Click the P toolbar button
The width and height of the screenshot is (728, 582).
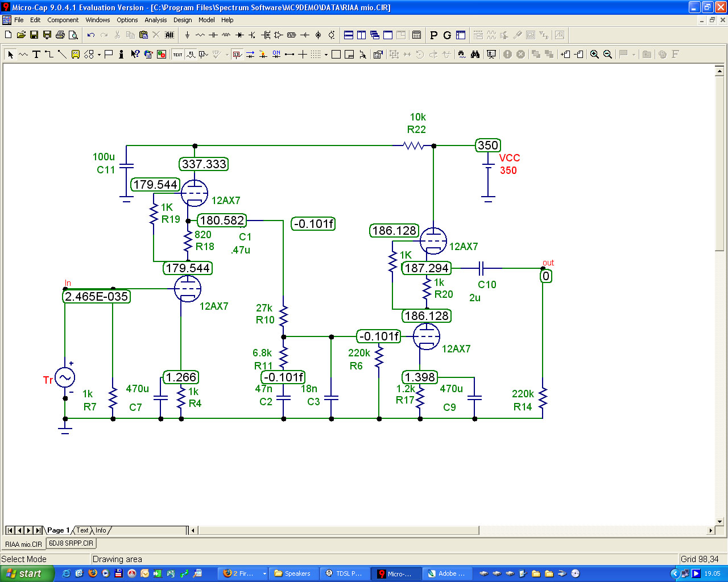434,35
